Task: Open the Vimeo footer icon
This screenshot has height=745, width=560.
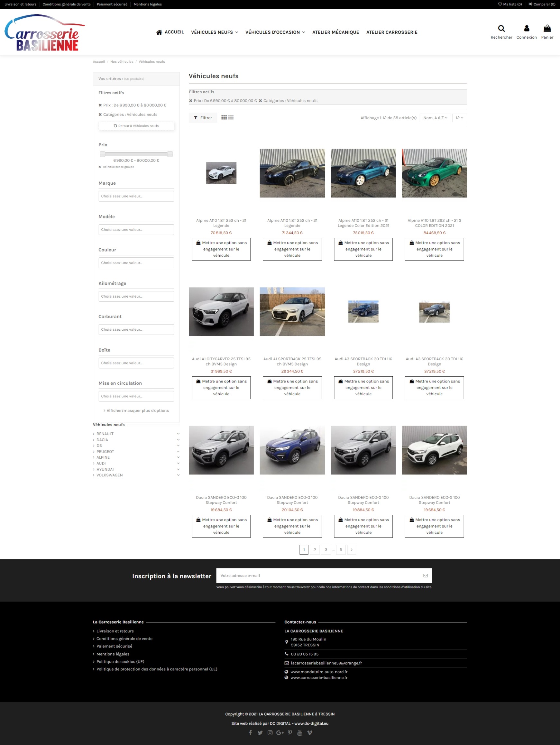Action: [x=309, y=732]
